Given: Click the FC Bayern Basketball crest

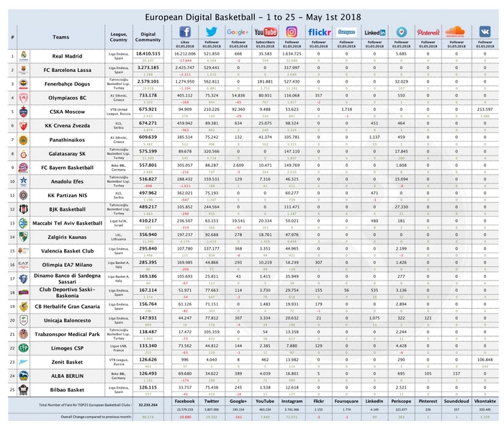Looking at the screenshot, I should tap(24, 168).
